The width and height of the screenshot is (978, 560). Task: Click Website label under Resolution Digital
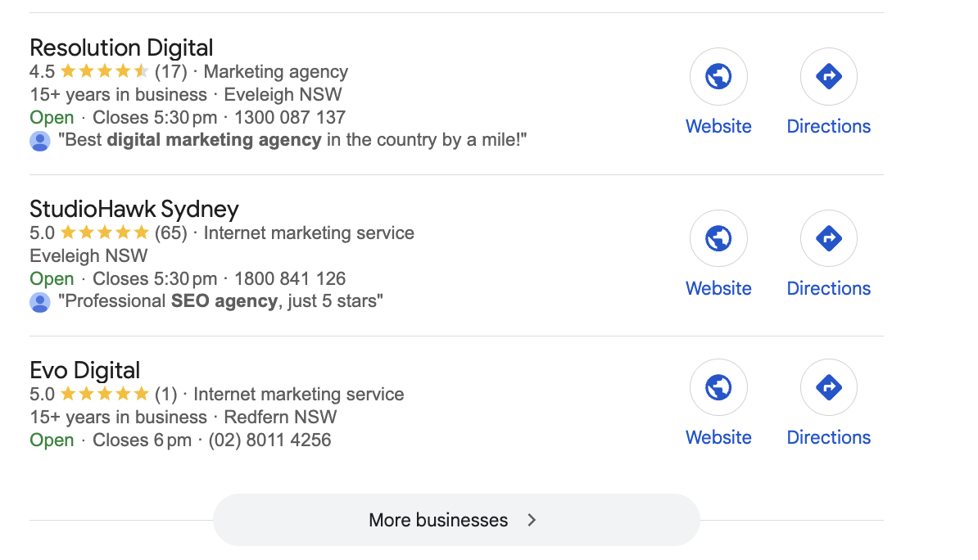[x=718, y=126]
